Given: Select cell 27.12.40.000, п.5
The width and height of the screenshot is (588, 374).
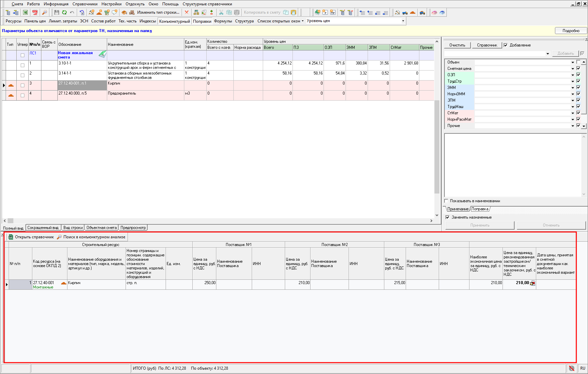Looking at the screenshot, I should click(x=82, y=95).
